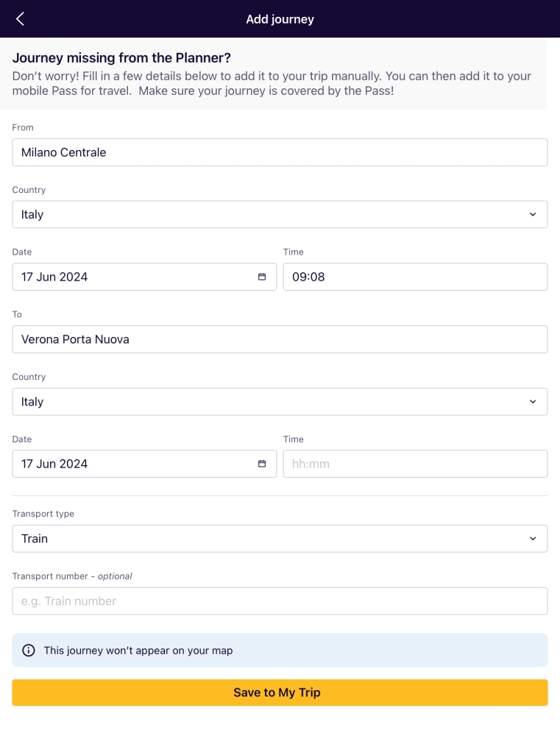This screenshot has height=753, width=560.
Task: Open Italy selection under To station
Action: coord(280,401)
